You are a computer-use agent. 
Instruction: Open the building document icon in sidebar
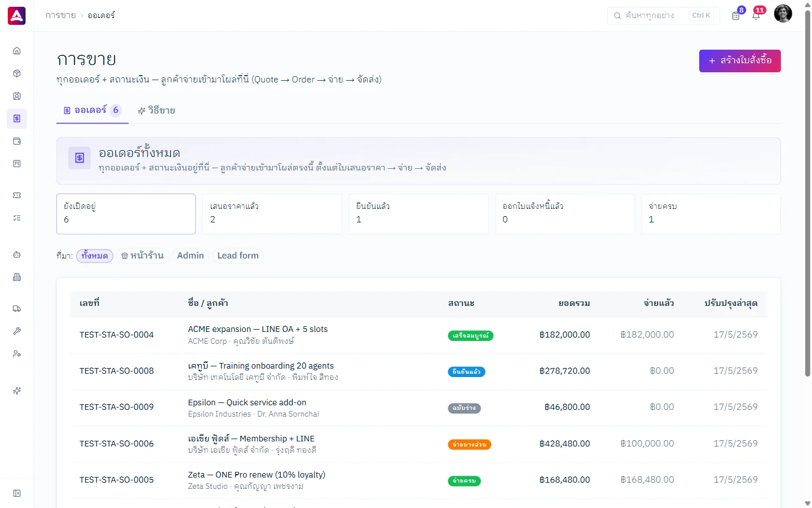[x=17, y=277]
